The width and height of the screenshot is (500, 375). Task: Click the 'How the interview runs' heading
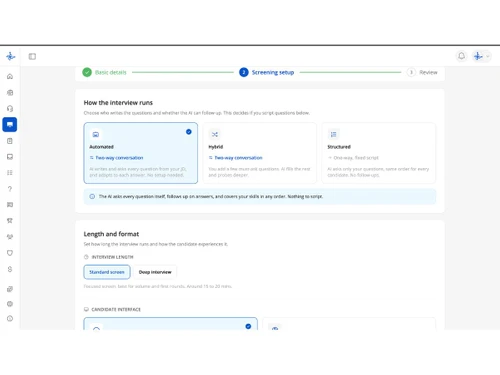click(x=118, y=103)
